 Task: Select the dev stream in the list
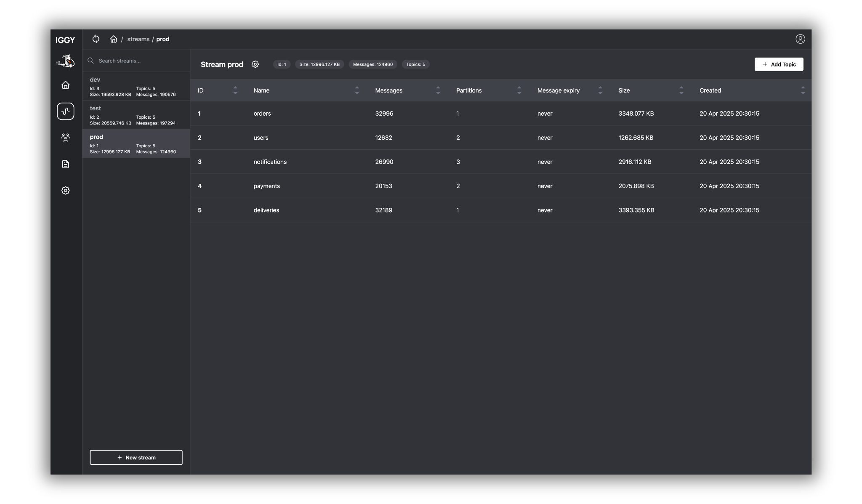(x=136, y=86)
